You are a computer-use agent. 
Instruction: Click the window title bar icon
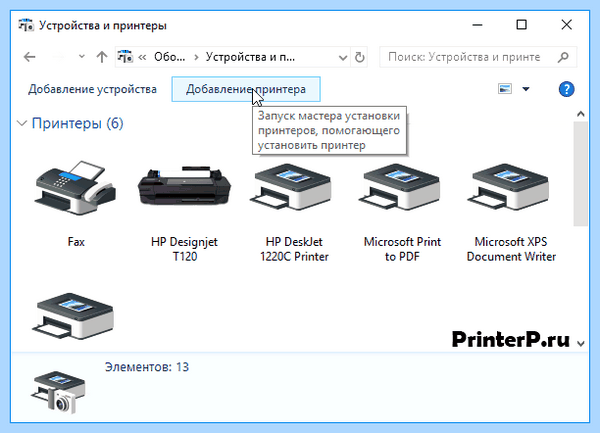click(x=26, y=25)
